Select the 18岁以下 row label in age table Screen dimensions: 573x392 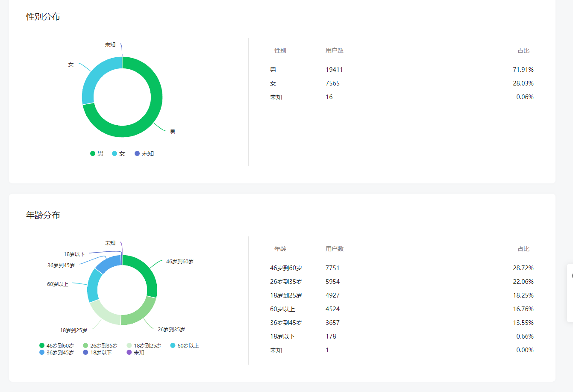pyautogui.click(x=282, y=336)
